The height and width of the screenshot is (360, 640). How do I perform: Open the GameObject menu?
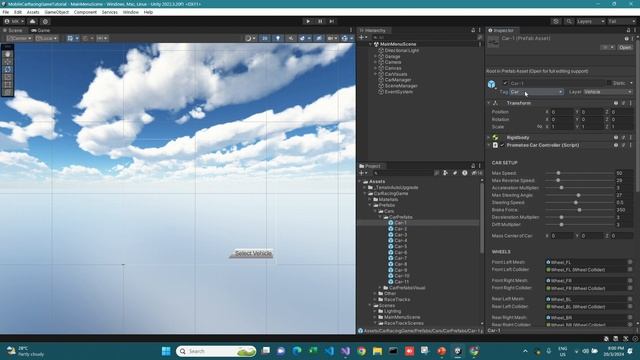click(x=57, y=12)
